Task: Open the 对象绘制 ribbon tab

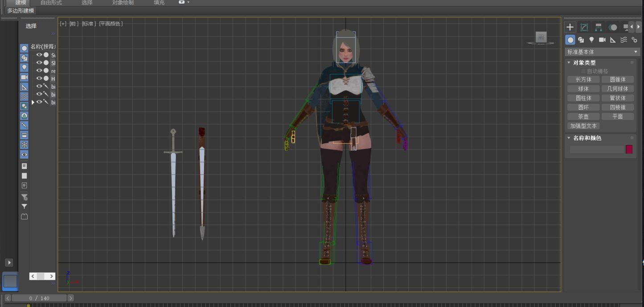Action: coord(123,3)
